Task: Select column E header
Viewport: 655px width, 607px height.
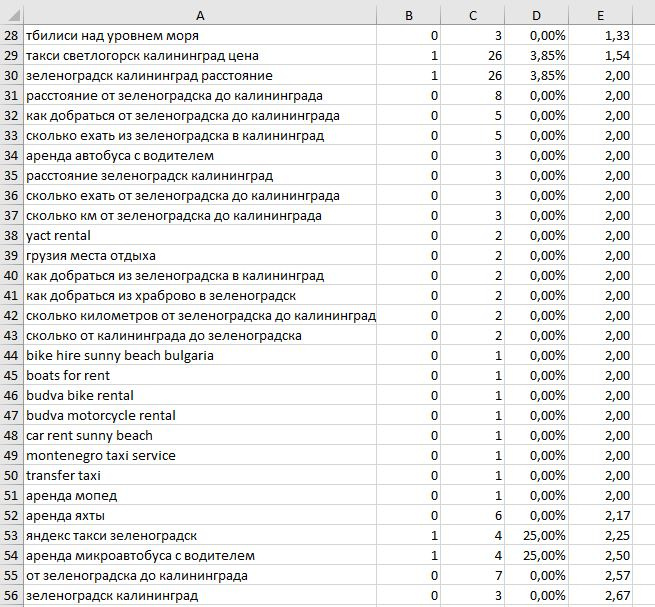Action: (600, 15)
